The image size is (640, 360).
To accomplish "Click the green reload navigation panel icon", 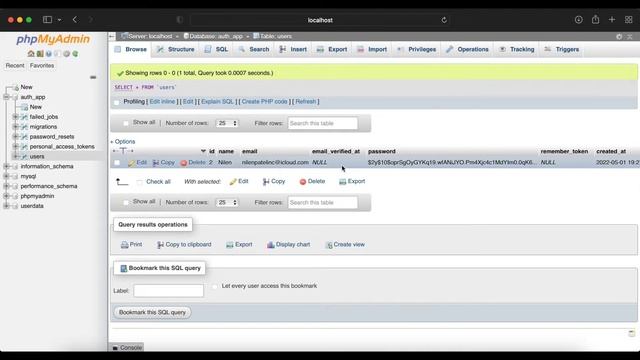I will [x=75, y=53].
